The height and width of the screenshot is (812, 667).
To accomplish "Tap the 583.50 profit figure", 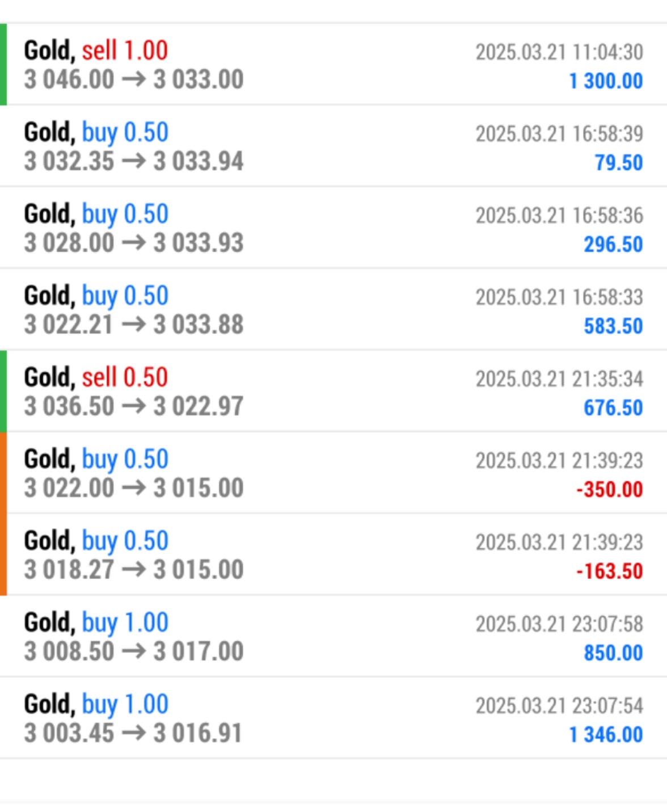I will [x=613, y=326].
